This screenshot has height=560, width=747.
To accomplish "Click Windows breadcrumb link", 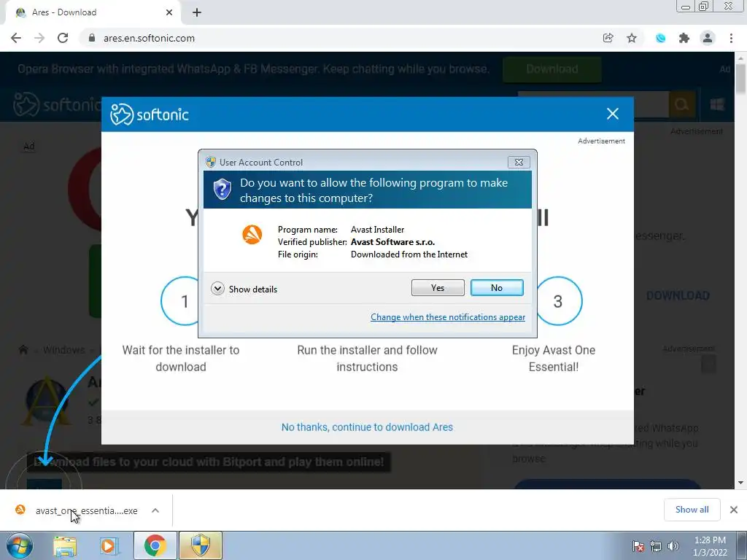I will click(64, 350).
